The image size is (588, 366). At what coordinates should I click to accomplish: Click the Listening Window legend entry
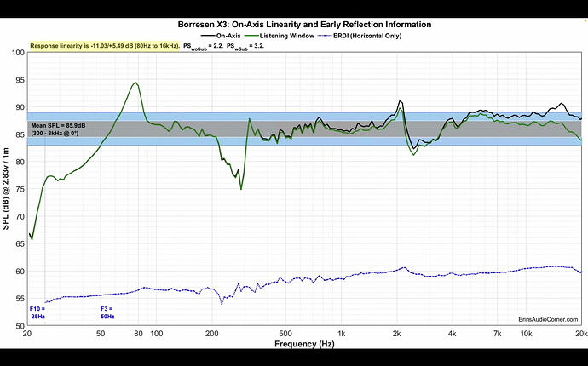(x=279, y=36)
